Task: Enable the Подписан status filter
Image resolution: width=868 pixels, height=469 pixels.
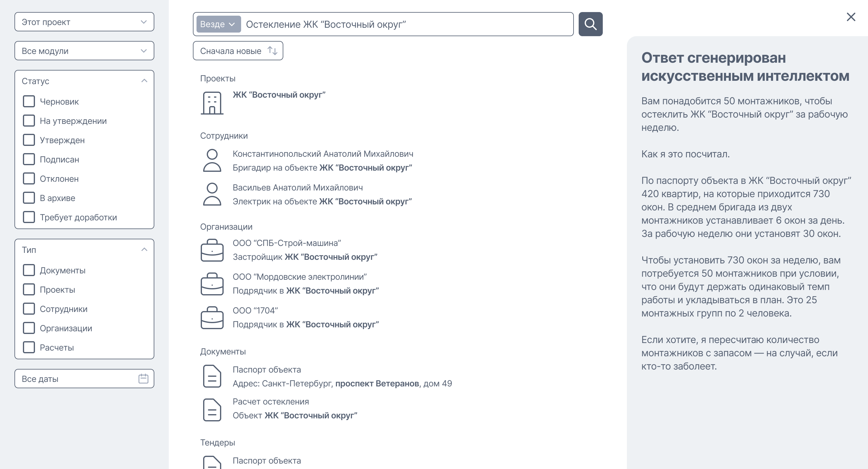Action: [x=29, y=159]
